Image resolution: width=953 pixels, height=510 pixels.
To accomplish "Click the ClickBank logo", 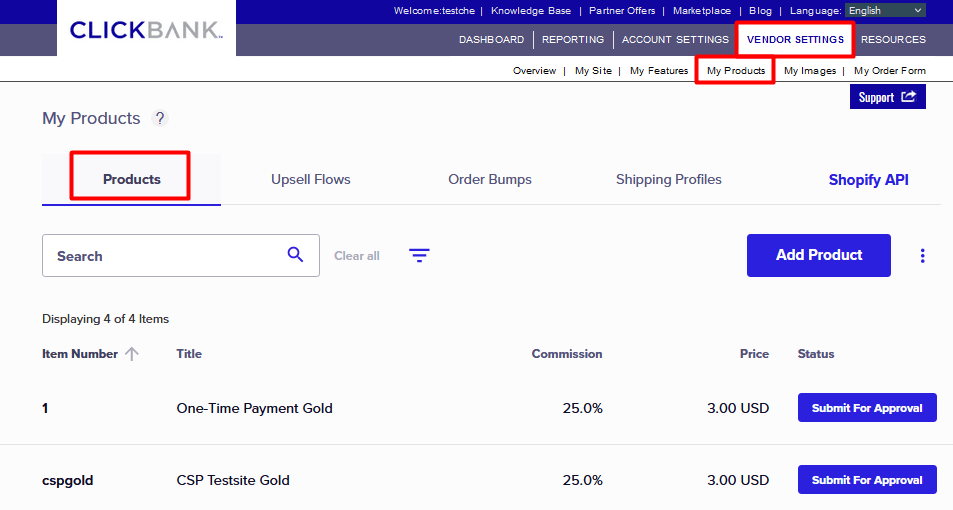I will 146,30.
